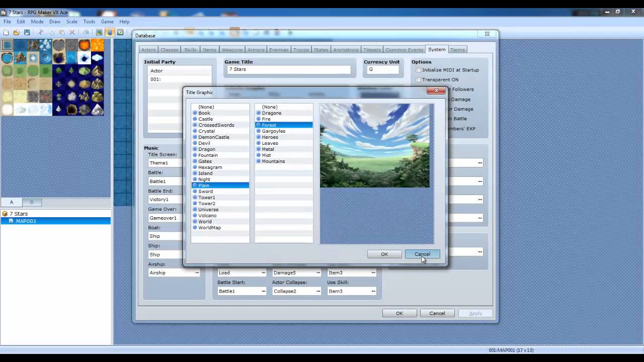Switch to Event editing mode icon
This screenshot has height=362, width=644.
pyautogui.click(x=110, y=32)
